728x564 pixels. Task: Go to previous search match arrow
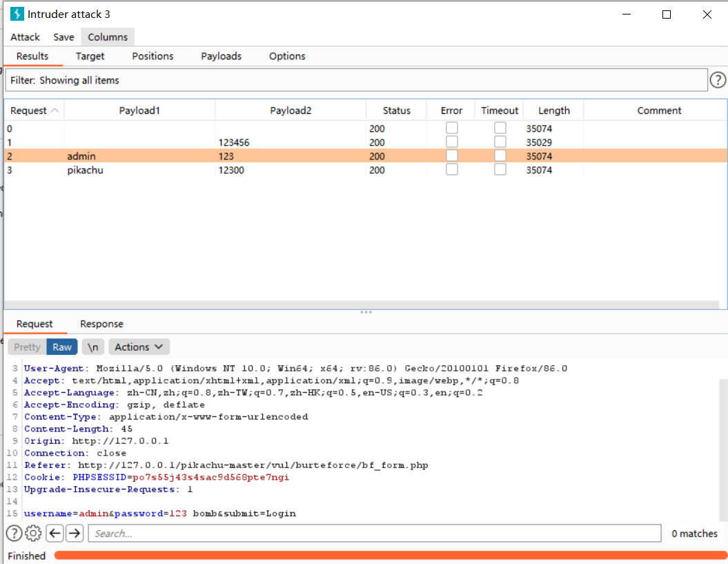point(55,533)
